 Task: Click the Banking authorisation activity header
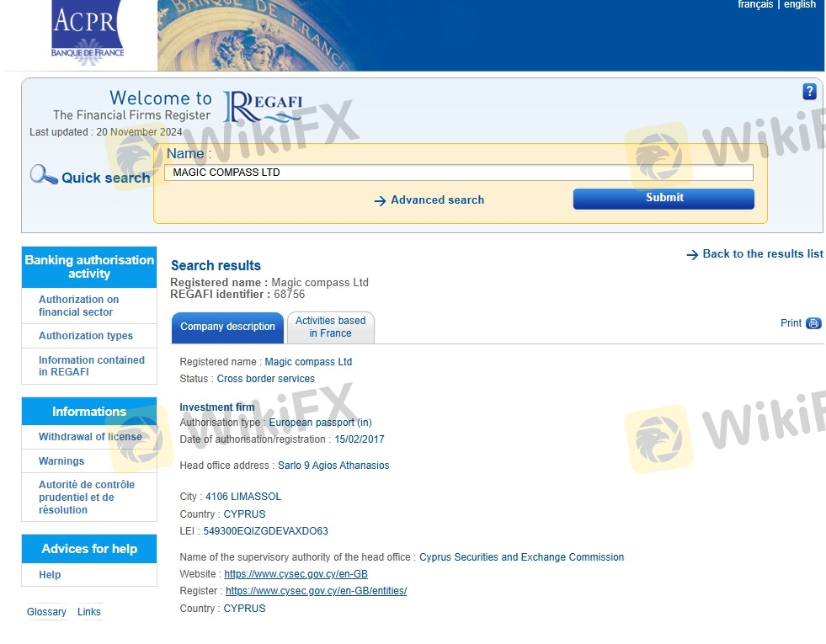click(x=89, y=267)
